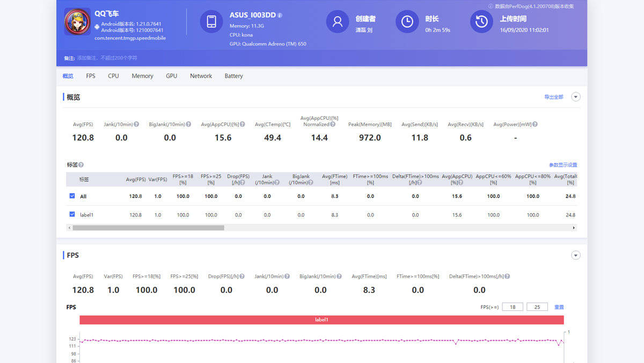Click the QQ飞车 game app icon
The width and height of the screenshot is (644, 363).
coord(77,21)
